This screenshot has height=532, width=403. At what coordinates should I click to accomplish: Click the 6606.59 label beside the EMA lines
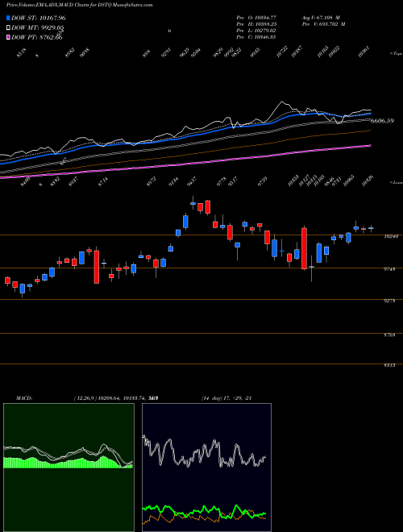382,120
